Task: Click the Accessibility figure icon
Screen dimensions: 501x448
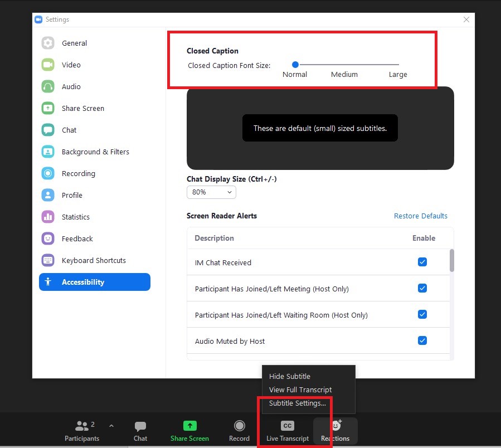Action: coord(48,282)
